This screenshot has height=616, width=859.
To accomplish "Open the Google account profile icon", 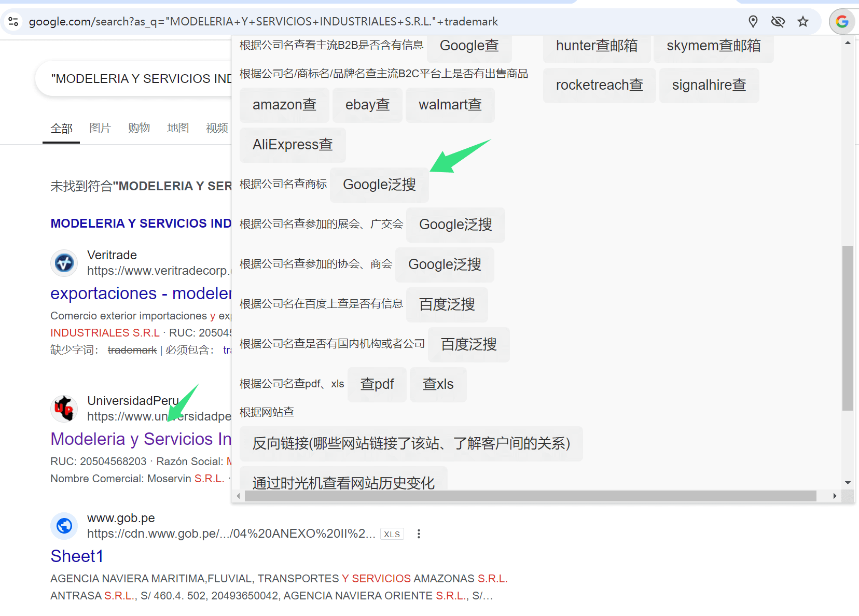I will coord(842,21).
